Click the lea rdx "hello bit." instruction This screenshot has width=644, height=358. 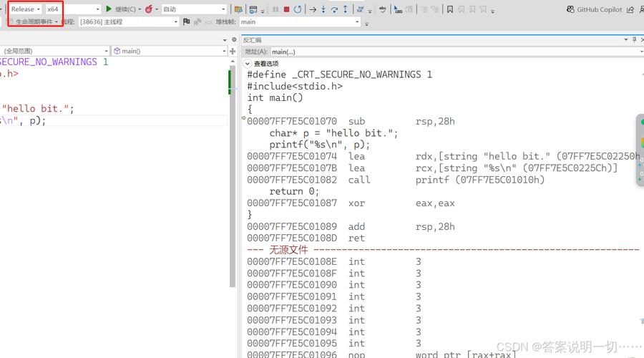(444, 156)
